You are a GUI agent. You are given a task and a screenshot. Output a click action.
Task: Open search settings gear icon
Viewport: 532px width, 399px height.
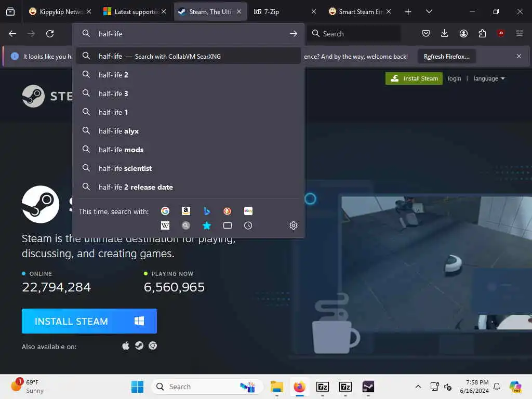click(294, 225)
